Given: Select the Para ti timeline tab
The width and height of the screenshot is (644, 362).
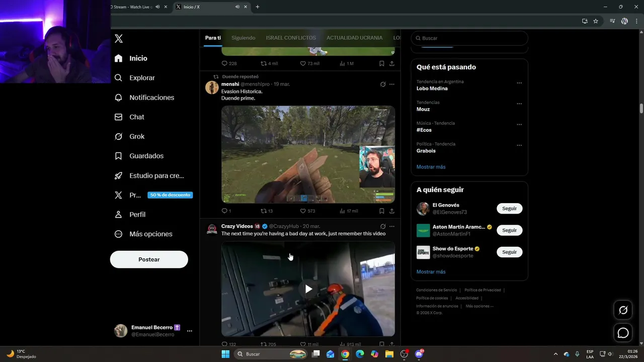Looking at the screenshot, I should point(213,38).
